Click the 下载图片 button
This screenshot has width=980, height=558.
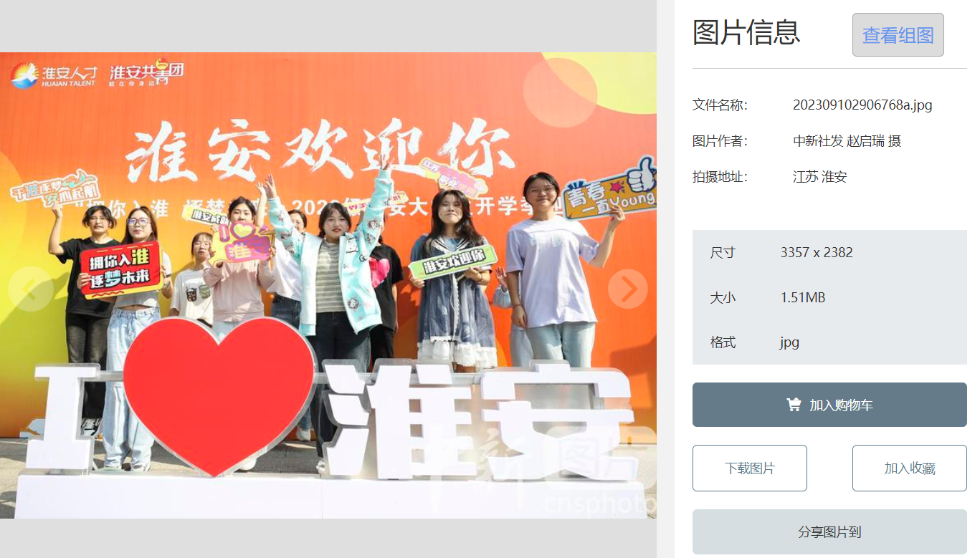pos(750,468)
